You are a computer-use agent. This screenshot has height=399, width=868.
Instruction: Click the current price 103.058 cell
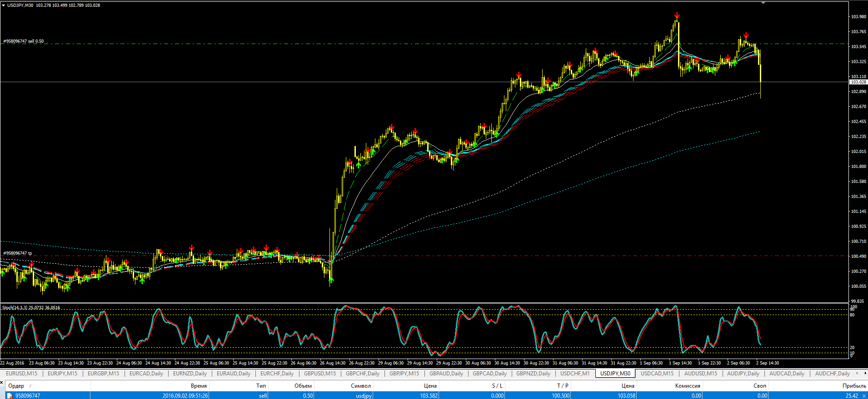pos(626,396)
